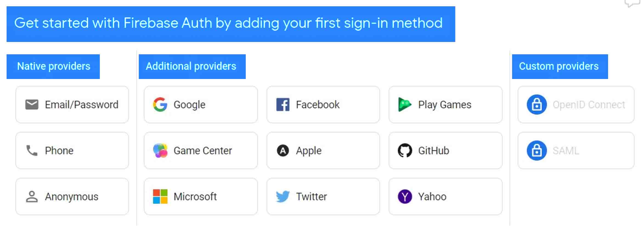Click the Play Games icon
Viewport: 644px width, 226px height.
tap(405, 104)
